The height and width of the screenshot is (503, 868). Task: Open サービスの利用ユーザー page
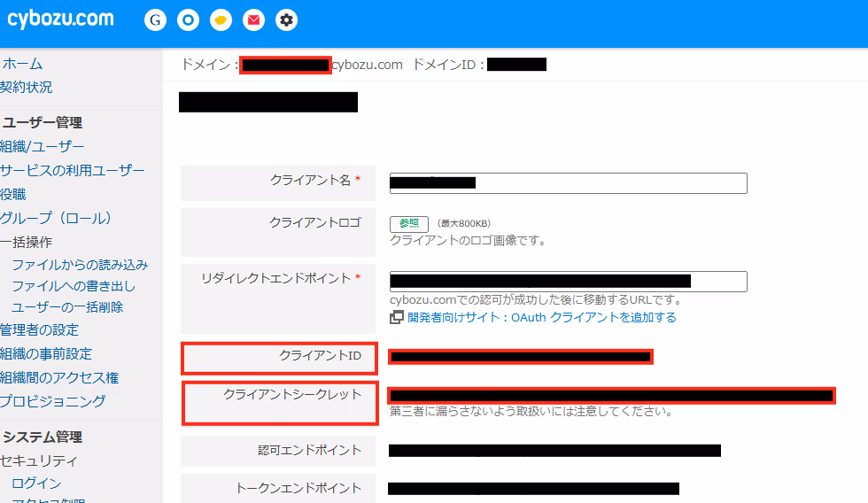[73, 170]
